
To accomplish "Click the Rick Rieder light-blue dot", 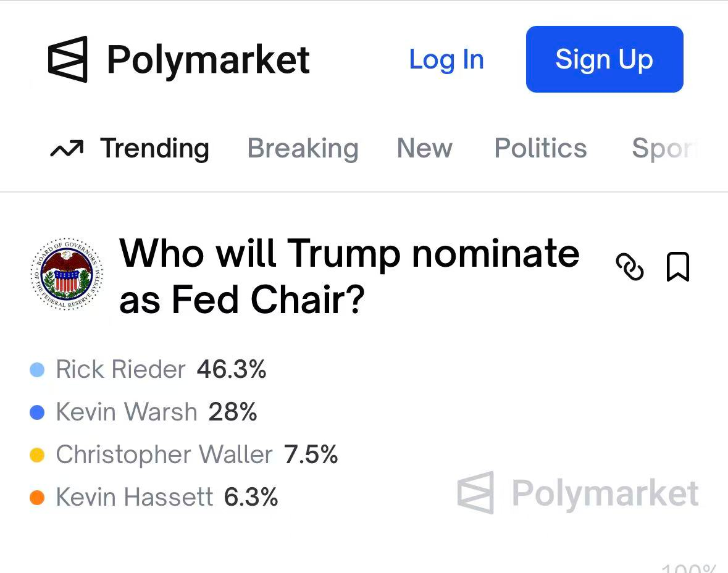I will click(x=37, y=370).
